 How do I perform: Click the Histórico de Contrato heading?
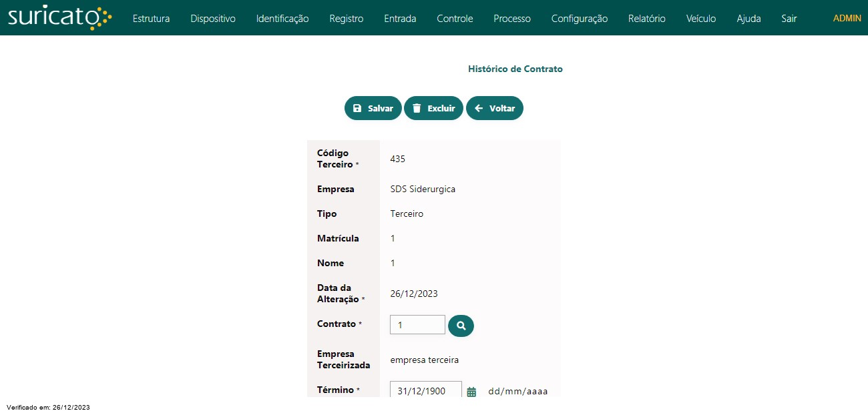click(x=515, y=69)
